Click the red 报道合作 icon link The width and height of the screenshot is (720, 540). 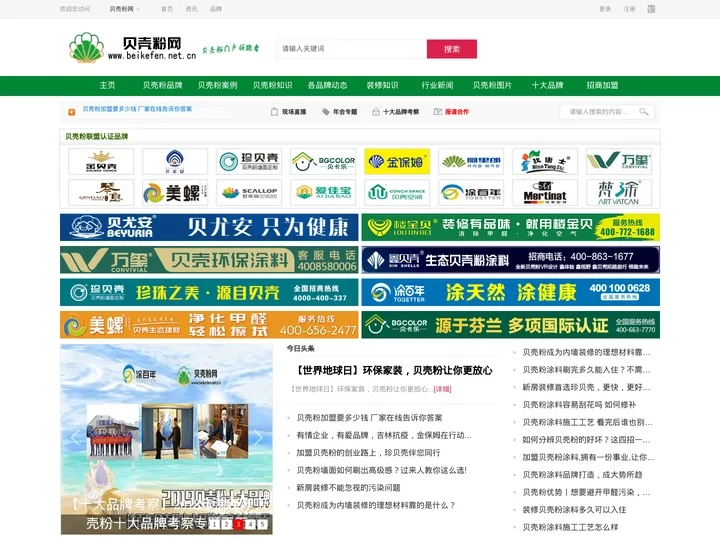pos(451,112)
